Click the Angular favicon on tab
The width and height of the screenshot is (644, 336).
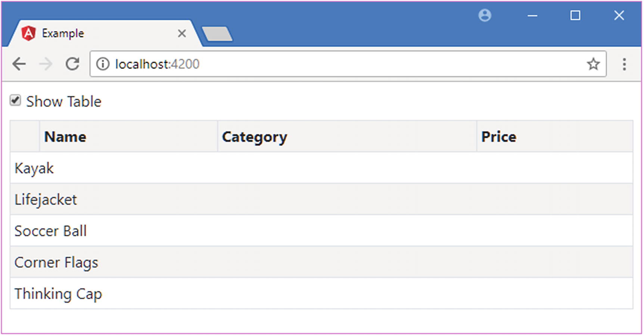click(28, 34)
